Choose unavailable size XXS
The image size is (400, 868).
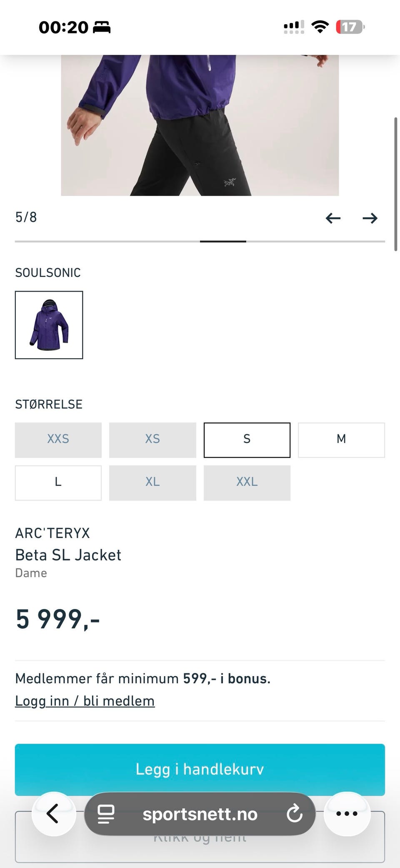click(58, 440)
